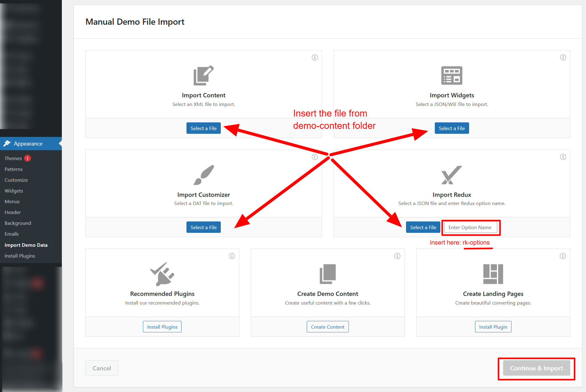Click the Continue & Import button
This screenshot has height=392, width=586.
click(536, 368)
